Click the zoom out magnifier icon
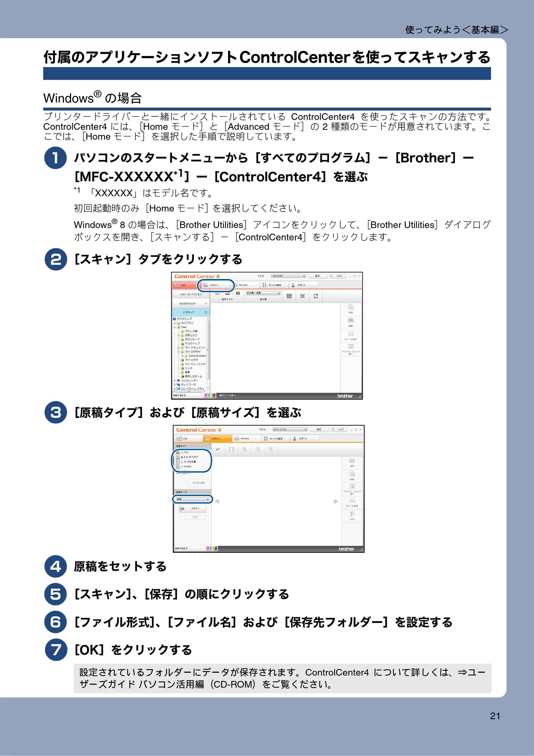Screen dimensions: 534x756 (258, 449)
